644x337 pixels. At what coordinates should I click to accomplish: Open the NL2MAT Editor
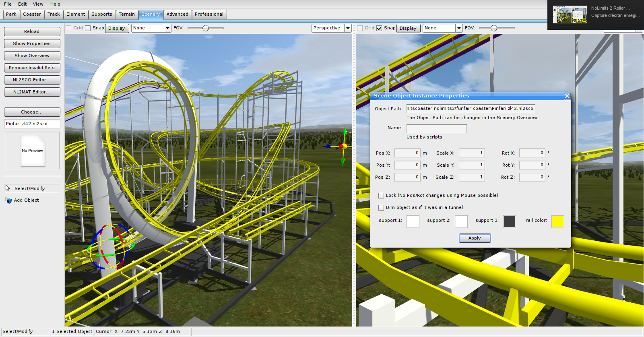click(32, 92)
